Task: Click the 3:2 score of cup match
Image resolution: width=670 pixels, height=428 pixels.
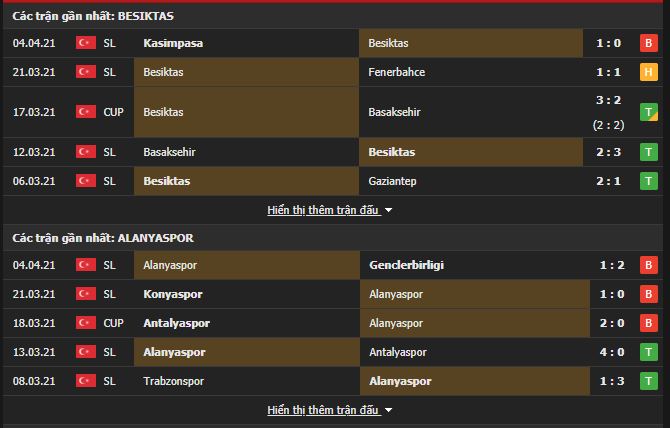Action: click(608, 100)
